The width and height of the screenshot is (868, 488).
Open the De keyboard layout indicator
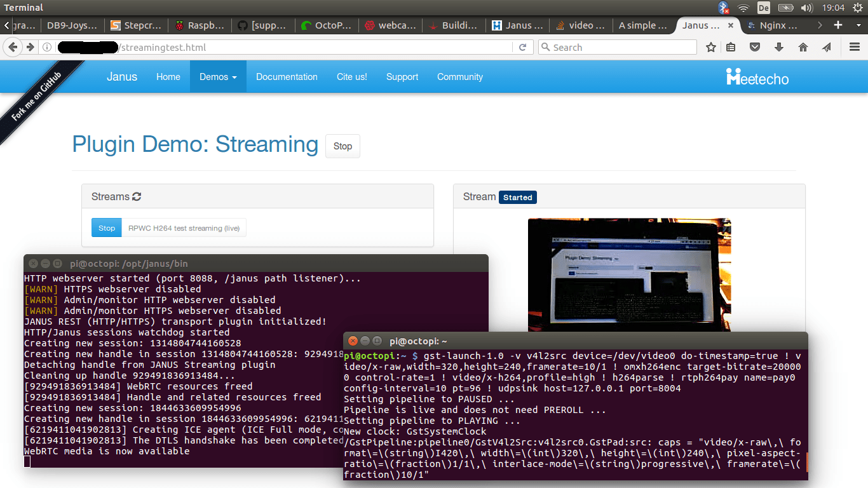click(764, 8)
